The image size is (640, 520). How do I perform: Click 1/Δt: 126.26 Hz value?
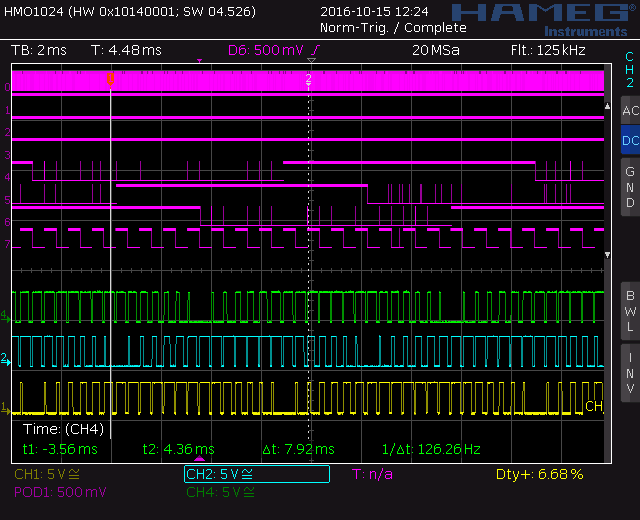431,449
